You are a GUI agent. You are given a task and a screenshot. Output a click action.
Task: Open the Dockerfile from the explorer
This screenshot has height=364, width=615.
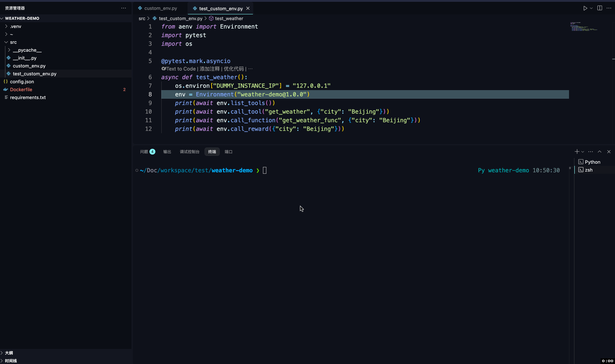[x=20, y=89]
